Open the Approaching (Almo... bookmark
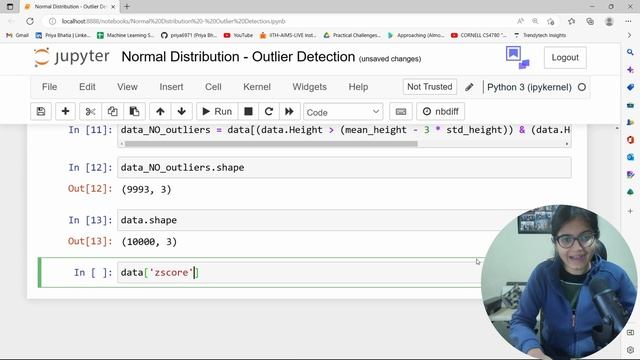This screenshot has height=360, width=640. coord(416,36)
